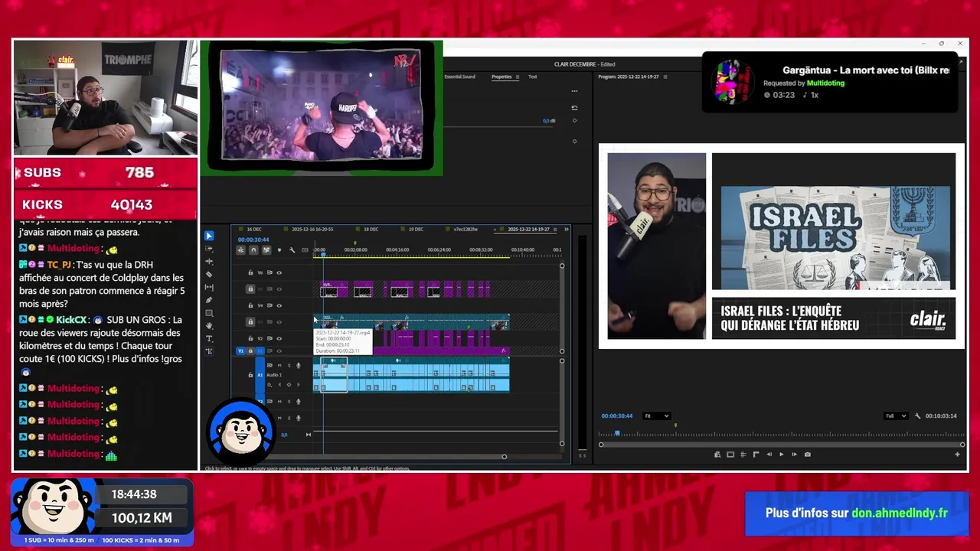980x551 pixels.
Task: Select the Selection tool arrow
Action: coord(209,236)
